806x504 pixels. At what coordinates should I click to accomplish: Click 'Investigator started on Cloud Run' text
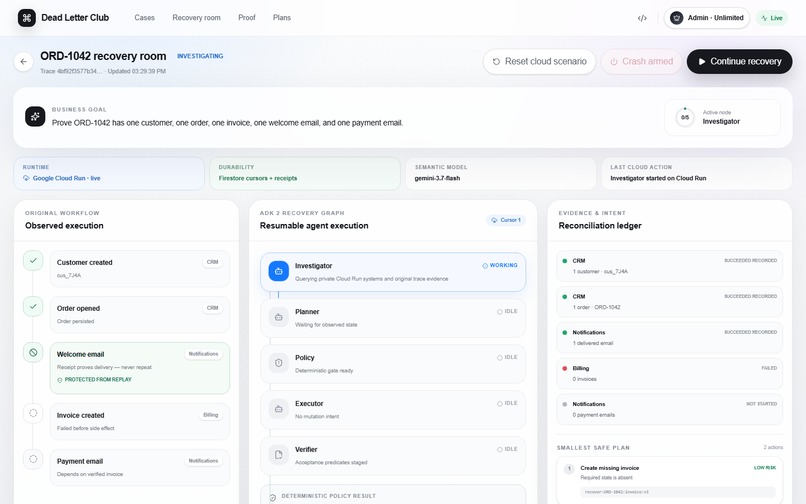pos(658,178)
